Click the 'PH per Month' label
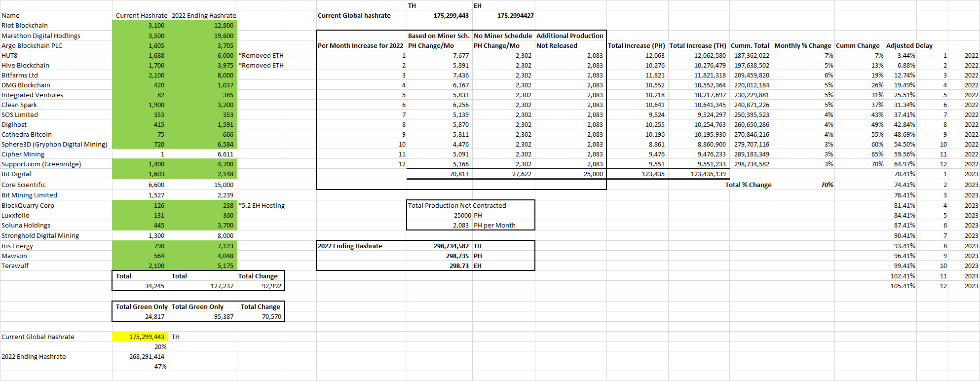This screenshot has height=381, width=980. pyautogui.click(x=494, y=225)
